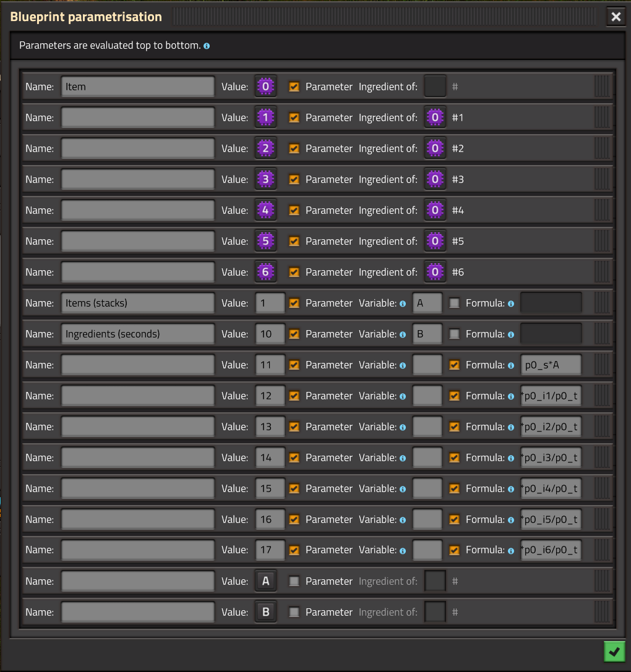This screenshot has height=672, width=631.
Task: Click the purple parameter 1 value icon
Action: 265,117
